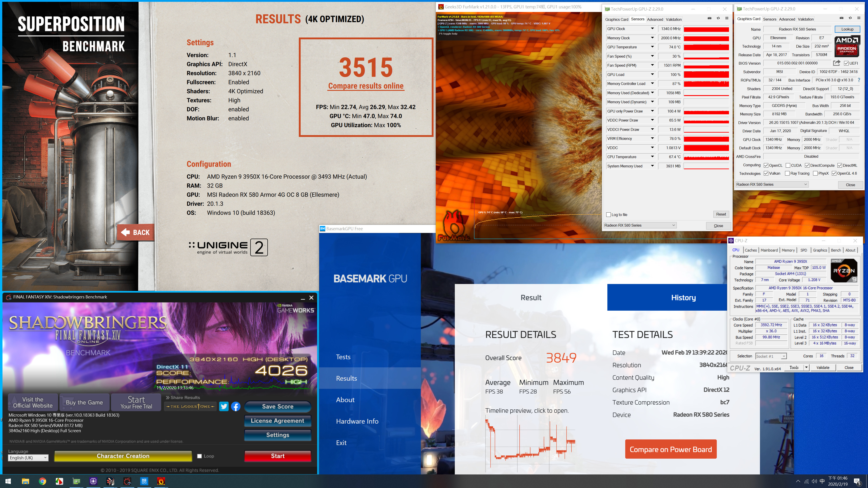Click the Compare on Power Board button

(670, 449)
